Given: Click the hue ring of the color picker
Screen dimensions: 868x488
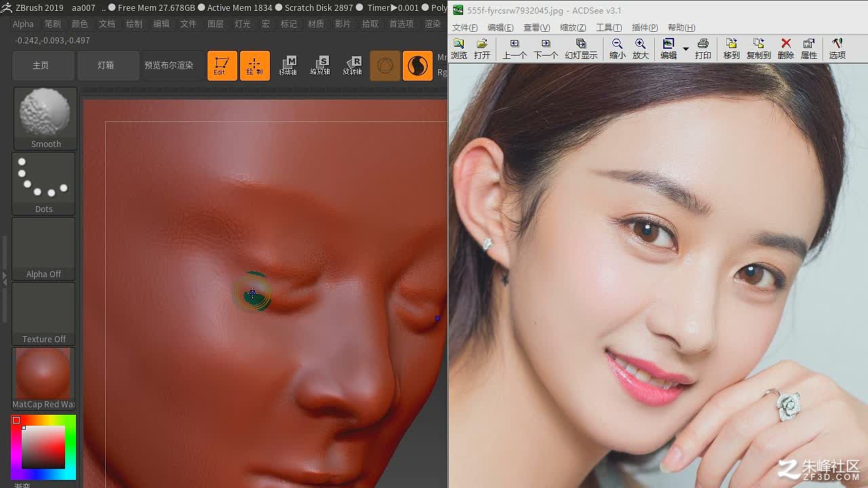Looking at the screenshot, I should [x=71, y=447].
